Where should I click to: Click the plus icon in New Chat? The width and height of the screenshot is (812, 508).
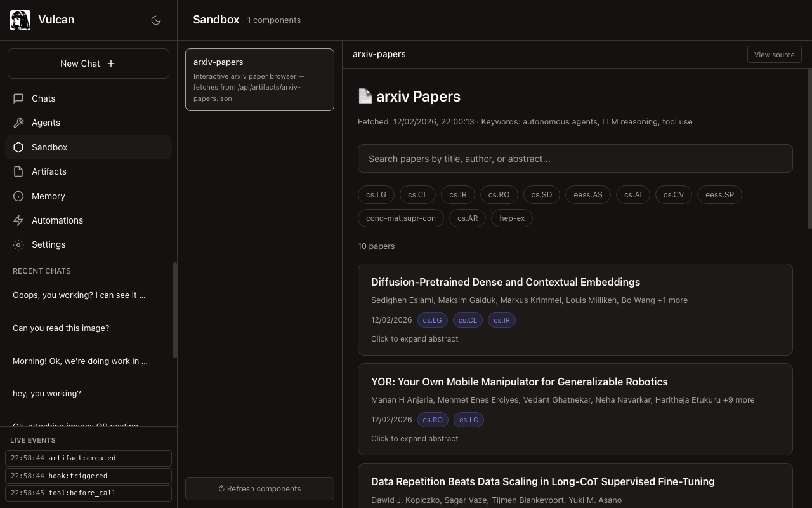pos(111,63)
